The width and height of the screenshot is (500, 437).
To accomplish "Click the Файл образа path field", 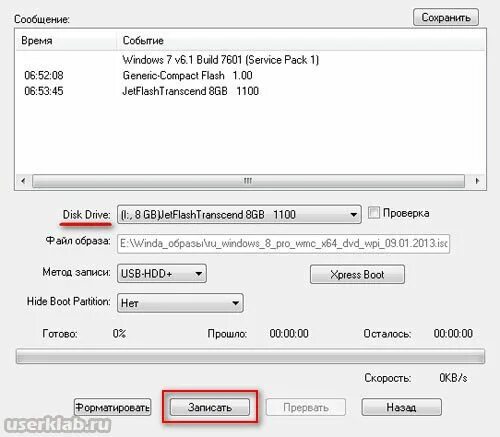I will click(283, 243).
